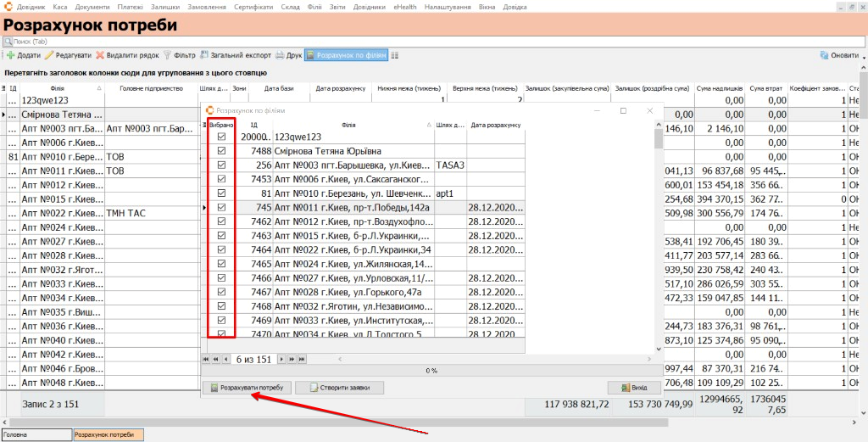Click Видалити рядок in the toolbar

coord(127,55)
